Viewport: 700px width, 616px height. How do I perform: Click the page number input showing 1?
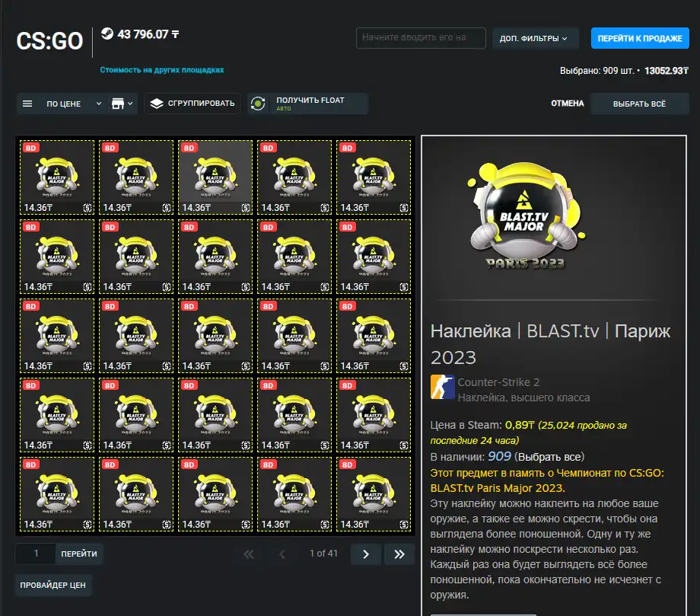[36, 554]
